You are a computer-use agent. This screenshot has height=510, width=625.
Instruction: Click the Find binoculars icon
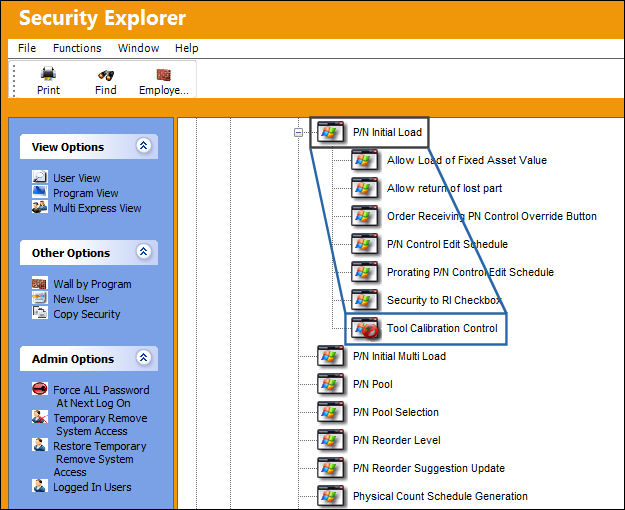(x=106, y=75)
